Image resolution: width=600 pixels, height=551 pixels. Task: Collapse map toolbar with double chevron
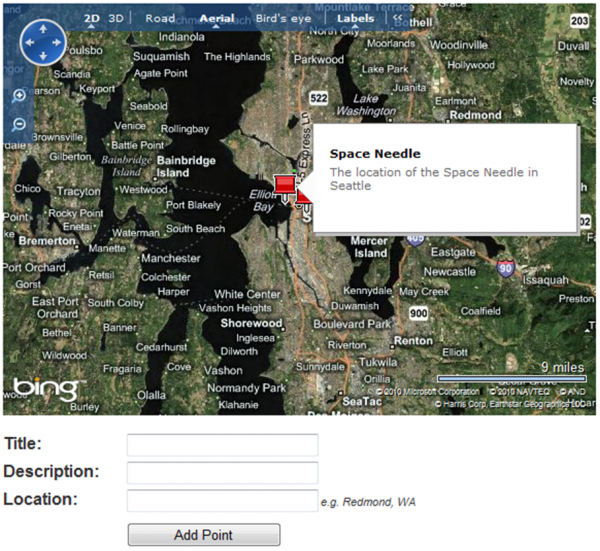click(x=398, y=18)
